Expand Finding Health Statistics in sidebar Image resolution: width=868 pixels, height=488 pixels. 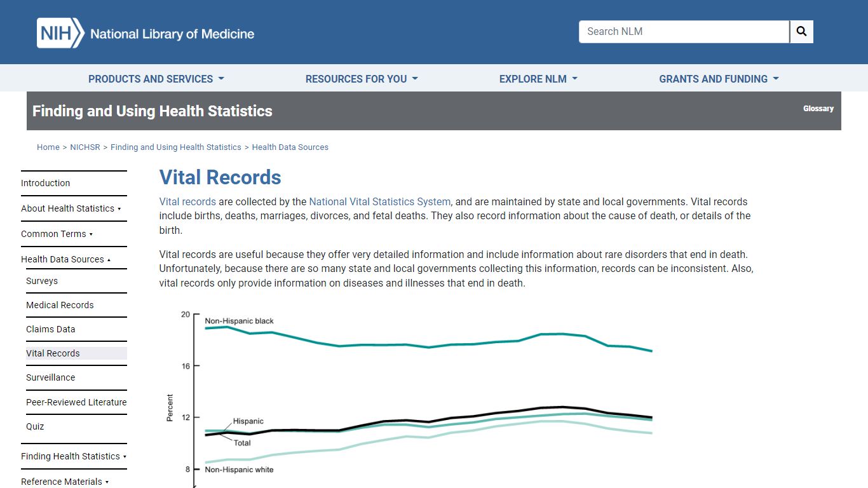[x=74, y=456]
